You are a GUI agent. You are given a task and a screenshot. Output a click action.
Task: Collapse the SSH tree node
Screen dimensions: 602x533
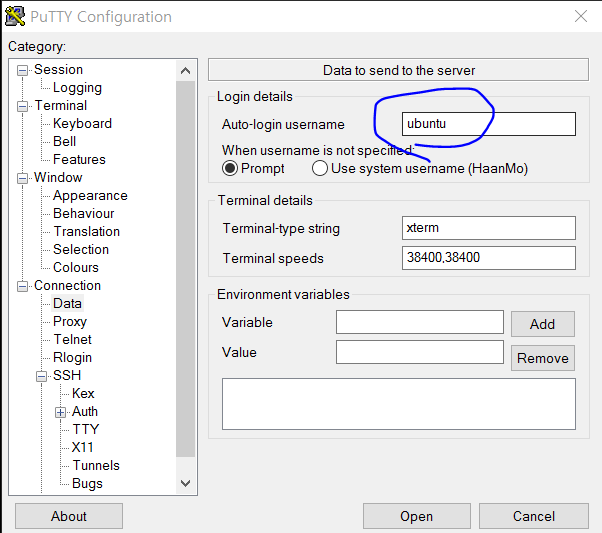[x=41, y=376]
